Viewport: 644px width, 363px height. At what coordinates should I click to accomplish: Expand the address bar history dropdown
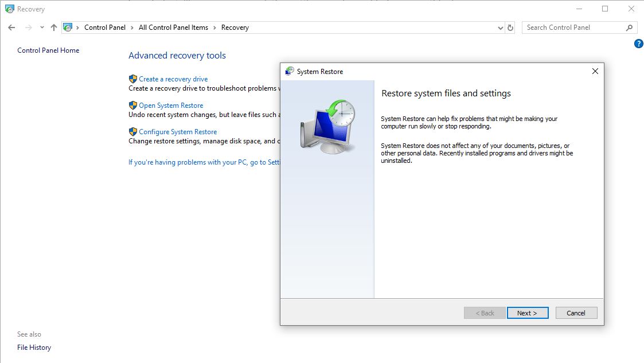click(500, 28)
